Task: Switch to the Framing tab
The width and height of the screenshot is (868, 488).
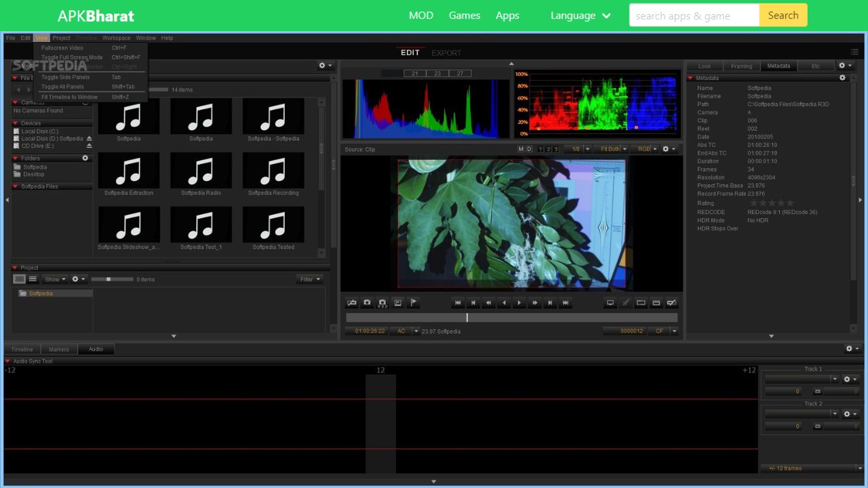Action: click(741, 66)
